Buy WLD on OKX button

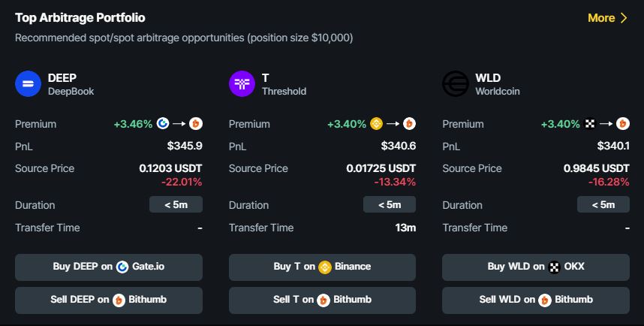click(x=536, y=267)
